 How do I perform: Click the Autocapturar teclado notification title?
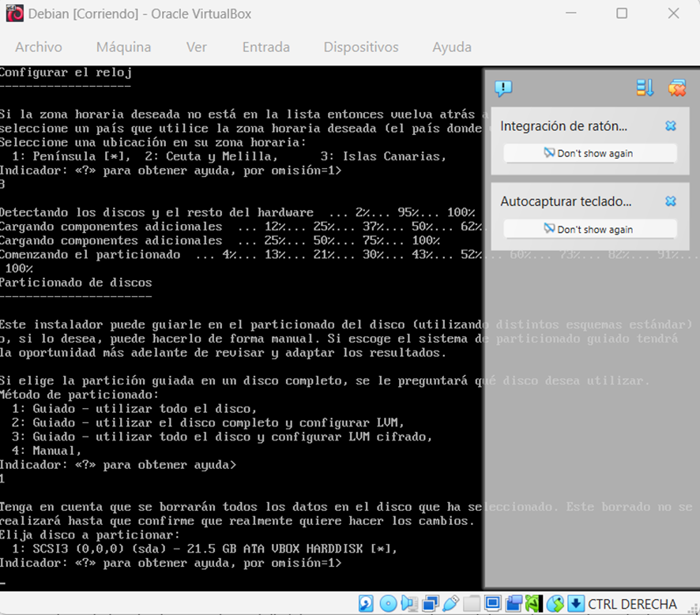(566, 201)
